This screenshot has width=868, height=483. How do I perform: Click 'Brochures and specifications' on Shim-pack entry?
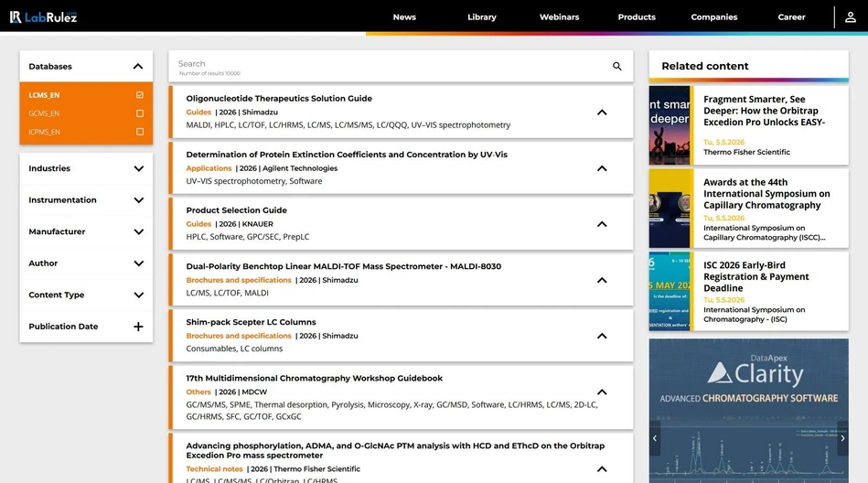pyautogui.click(x=239, y=336)
